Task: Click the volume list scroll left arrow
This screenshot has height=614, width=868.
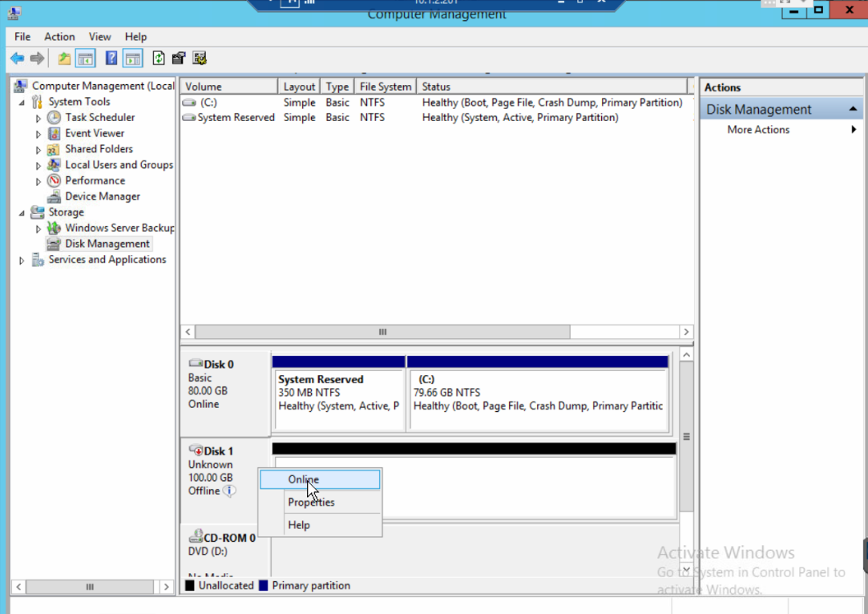Action: [x=188, y=332]
